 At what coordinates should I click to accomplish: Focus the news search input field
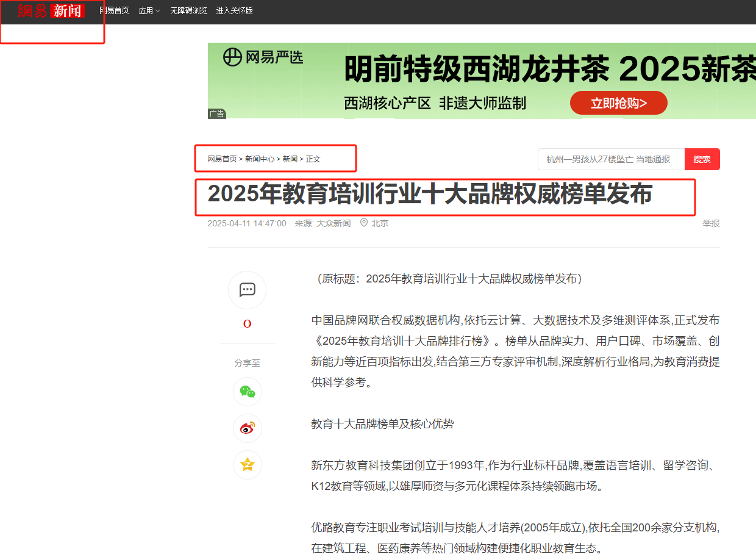[x=611, y=159]
